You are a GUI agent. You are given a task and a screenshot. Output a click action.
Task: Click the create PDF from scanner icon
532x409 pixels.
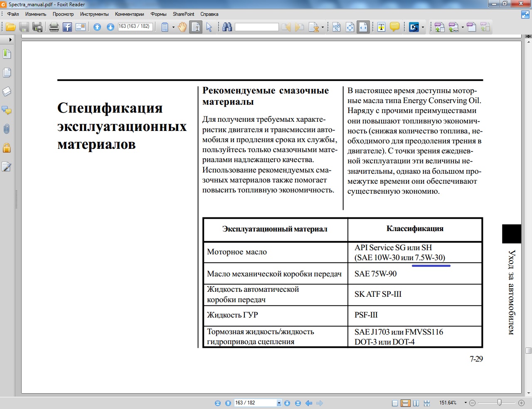(x=453, y=27)
